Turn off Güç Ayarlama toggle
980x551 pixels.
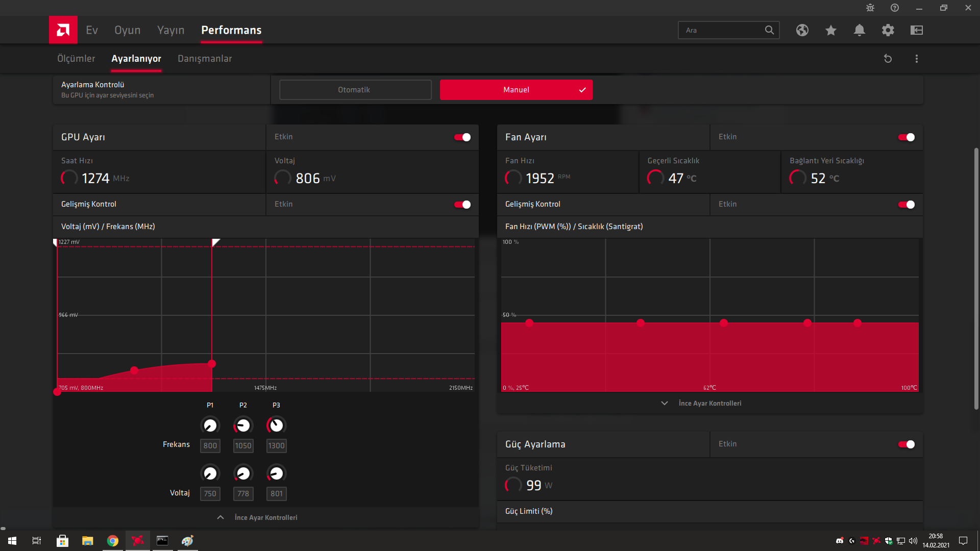tap(906, 444)
